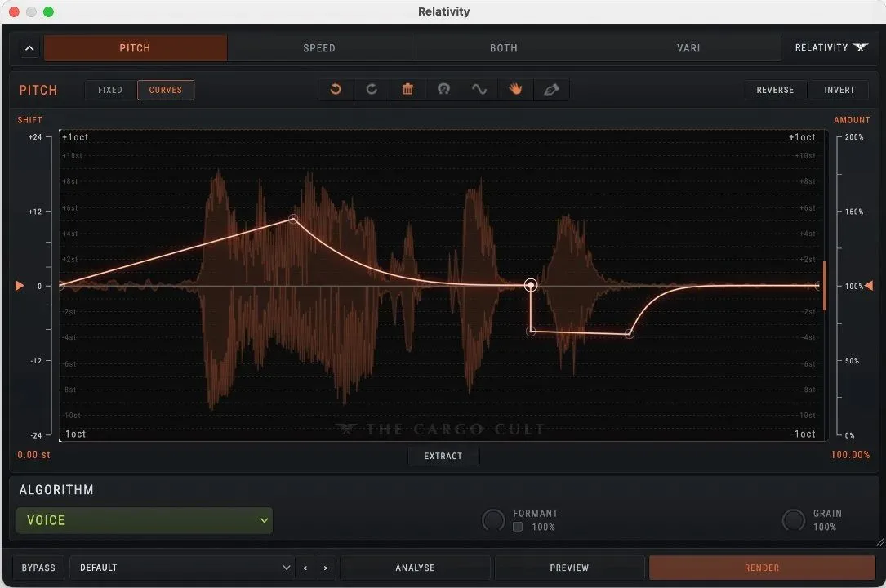This screenshot has width=886, height=588.
Task: Switch to Curves pitch mode
Action: coord(166,90)
